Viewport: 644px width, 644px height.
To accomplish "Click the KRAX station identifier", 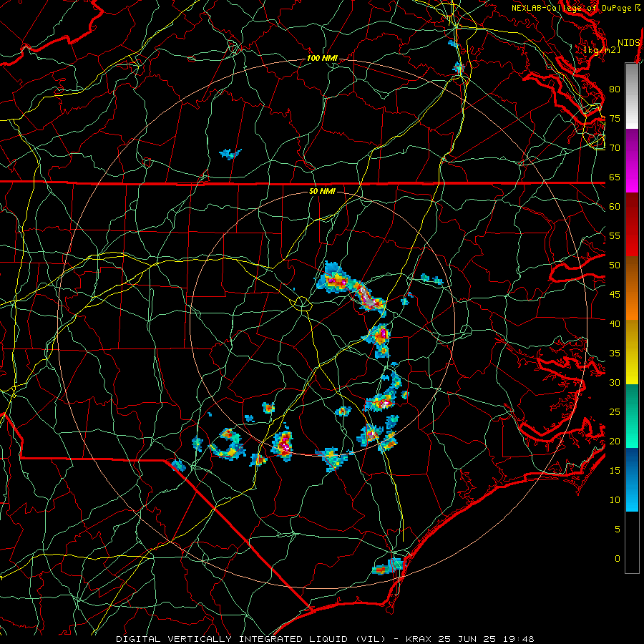I will [x=419, y=639].
